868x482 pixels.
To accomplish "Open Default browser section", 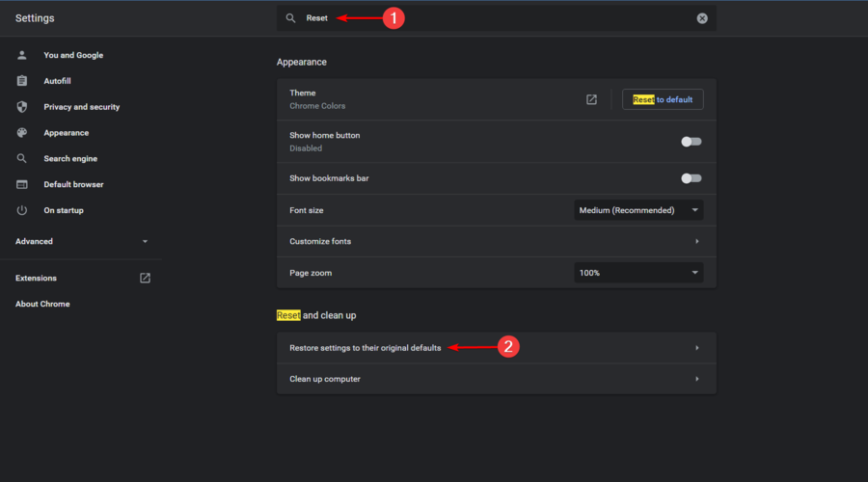I will click(73, 184).
